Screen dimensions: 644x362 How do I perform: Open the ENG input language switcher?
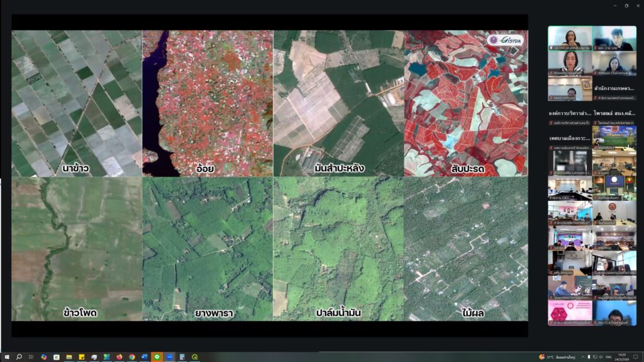point(609,357)
